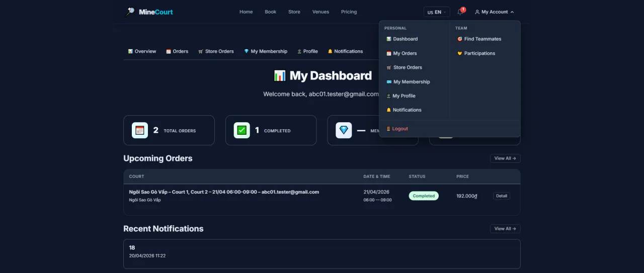644x273 pixels.
Task: Switch to the Notifications tab
Action: [345, 51]
